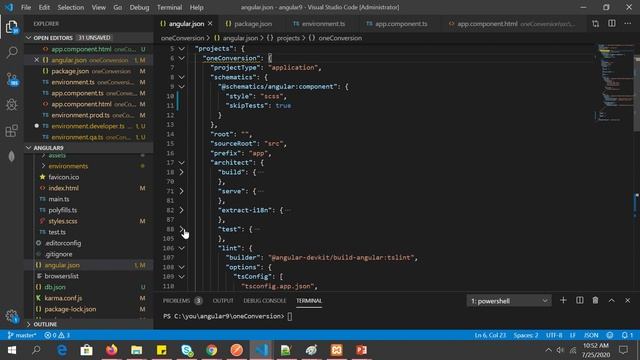This screenshot has height=360, width=640.
Task: Change indentation via Spaces: 2
Action: [x=526, y=335]
